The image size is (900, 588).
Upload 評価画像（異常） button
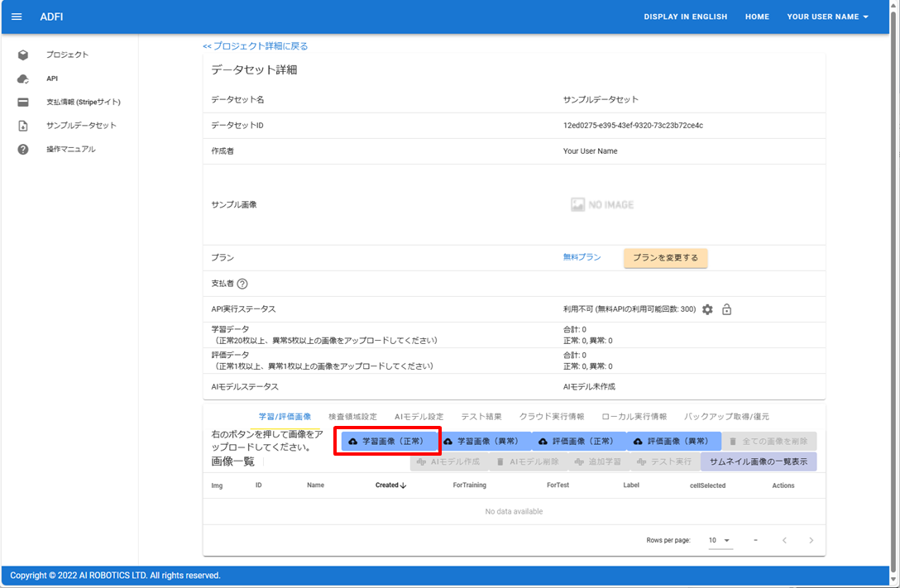674,441
